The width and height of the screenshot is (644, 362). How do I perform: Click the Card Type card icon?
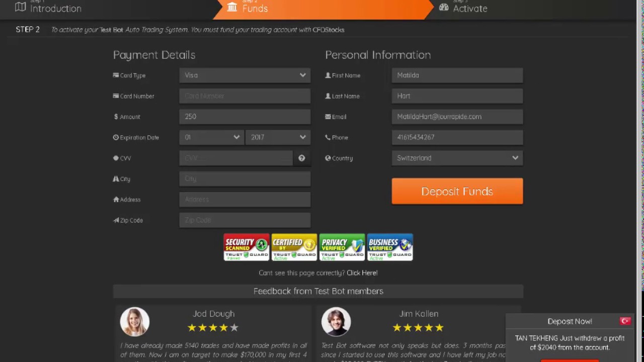[116, 75]
